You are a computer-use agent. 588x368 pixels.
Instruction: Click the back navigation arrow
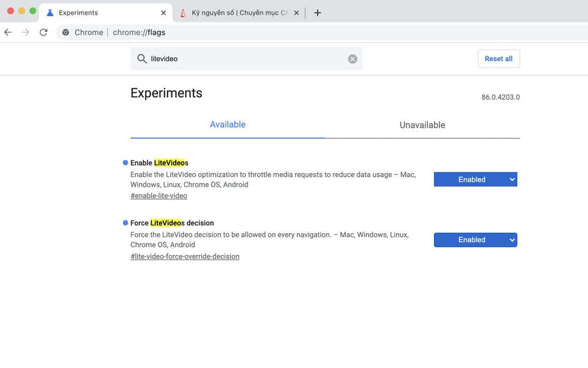(x=8, y=32)
